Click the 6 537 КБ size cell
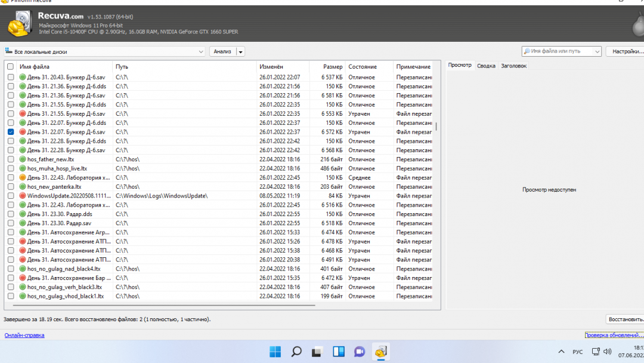Screen dimensions: 644x363 [332, 77]
